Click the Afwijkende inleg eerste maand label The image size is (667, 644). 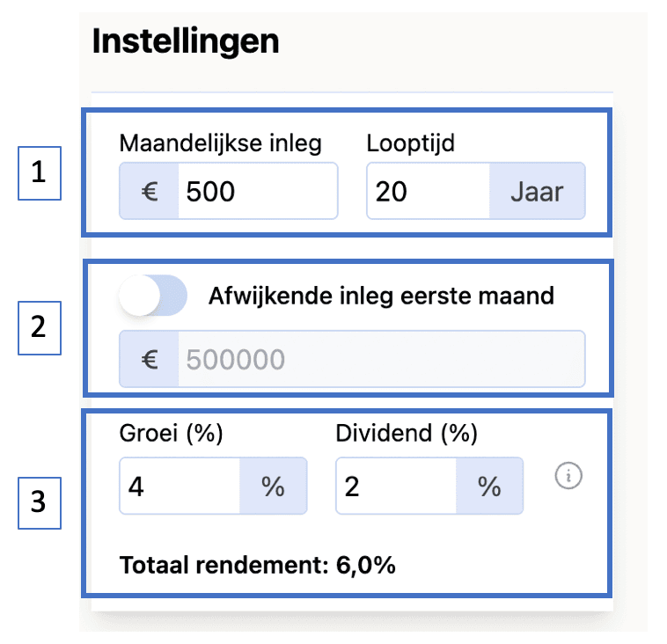coord(381,296)
